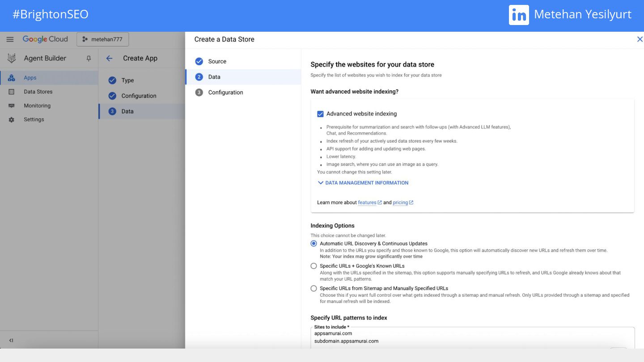Select the Data step in data store wizard
The image size is (644, 362).
pos(243,77)
